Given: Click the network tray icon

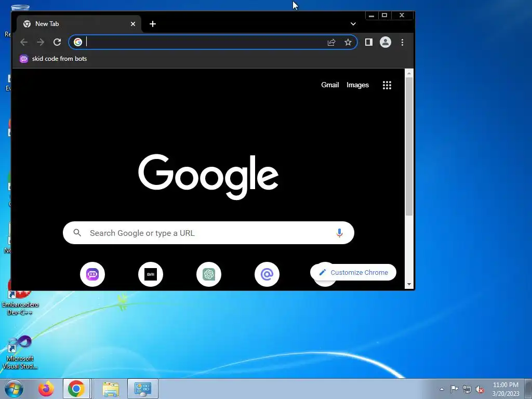Looking at the screenshot, I should click(467, 389).
